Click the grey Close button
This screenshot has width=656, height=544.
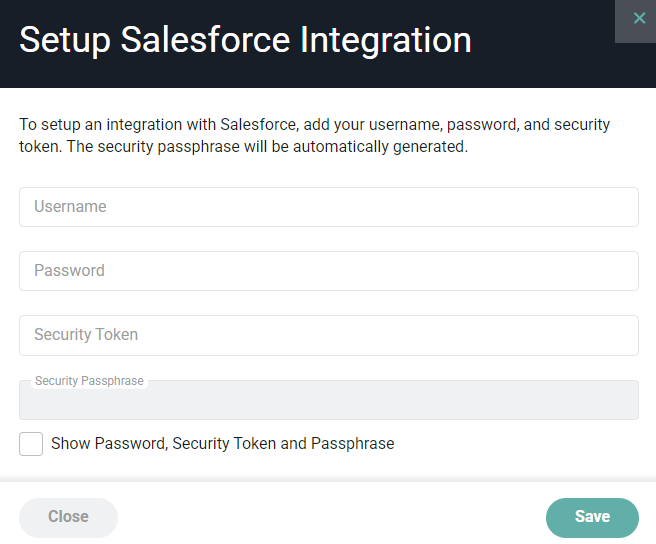(68, 518)
